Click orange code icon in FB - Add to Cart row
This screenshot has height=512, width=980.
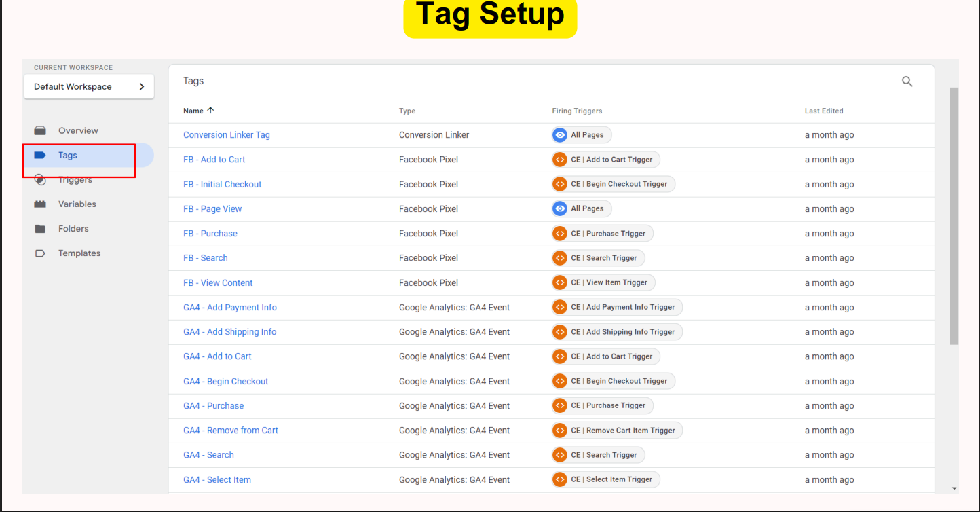[560, 160]
